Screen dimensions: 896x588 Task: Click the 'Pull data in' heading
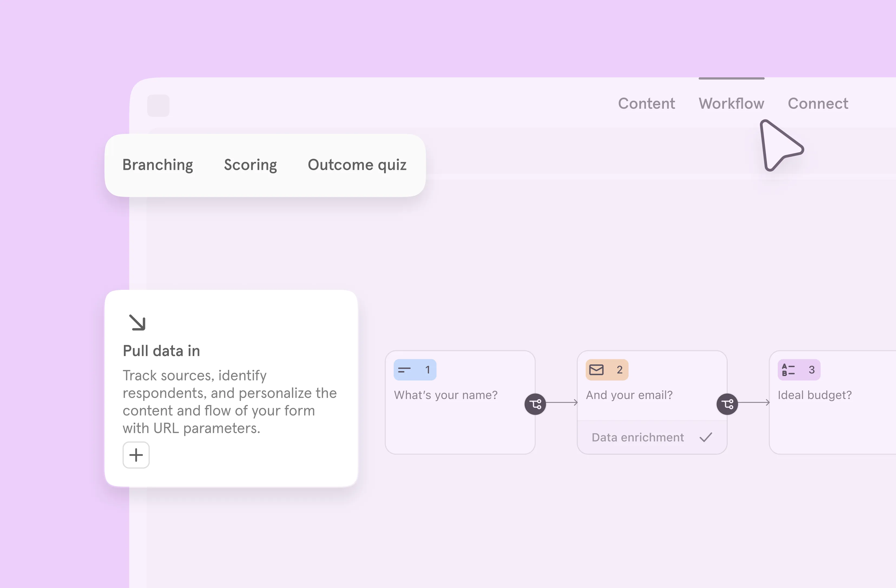point(161,351)
